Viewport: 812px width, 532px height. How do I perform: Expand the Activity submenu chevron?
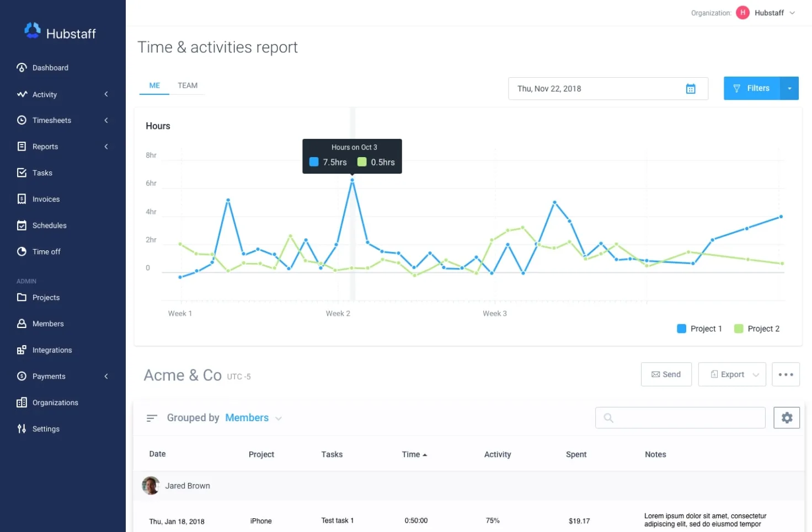106,94
